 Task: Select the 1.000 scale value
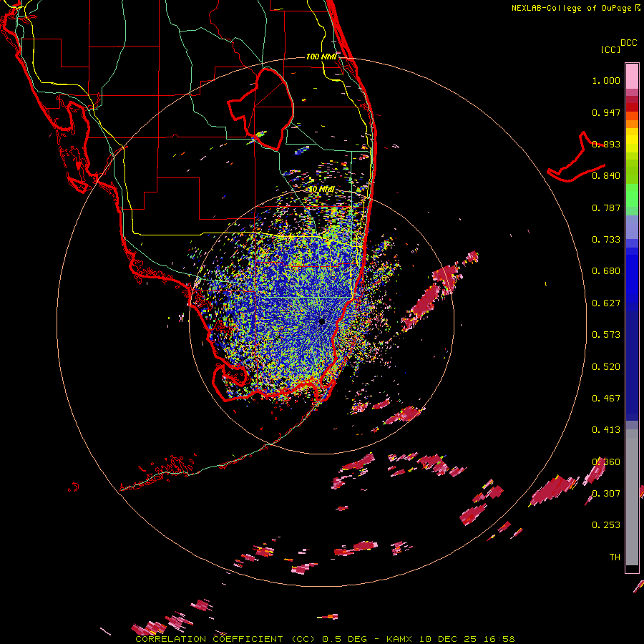point(606,80)
